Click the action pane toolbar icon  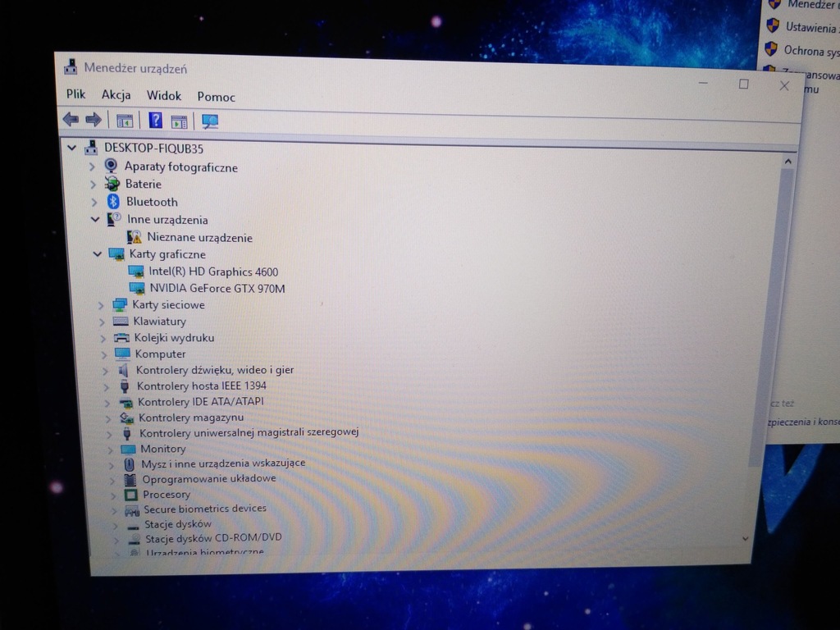click(179, 121)
